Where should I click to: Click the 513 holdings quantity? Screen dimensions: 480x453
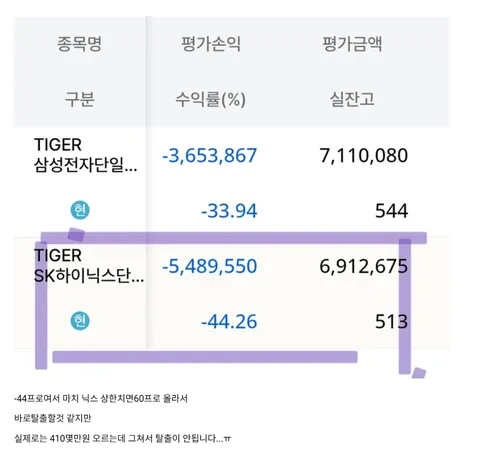click(392, 322)
